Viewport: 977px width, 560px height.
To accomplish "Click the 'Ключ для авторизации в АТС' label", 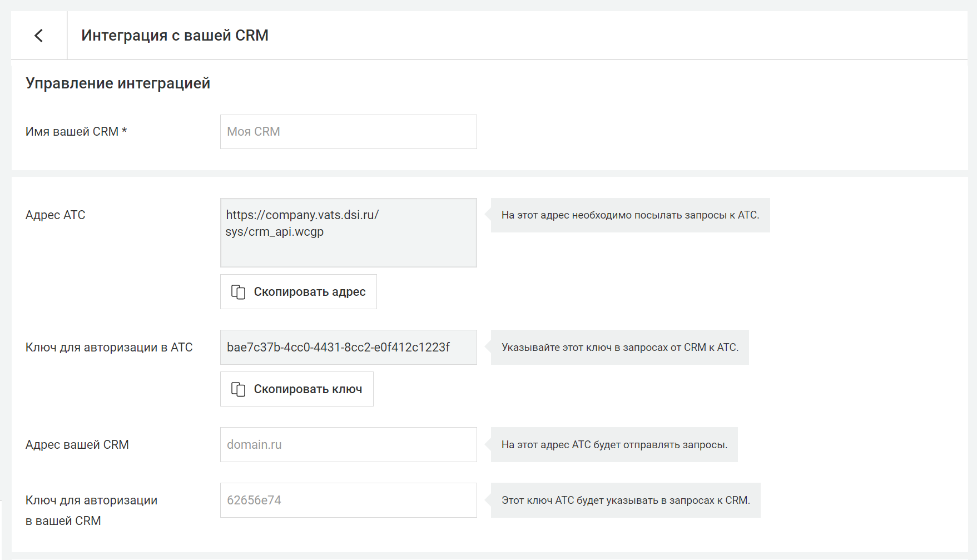I will point(109,348).
